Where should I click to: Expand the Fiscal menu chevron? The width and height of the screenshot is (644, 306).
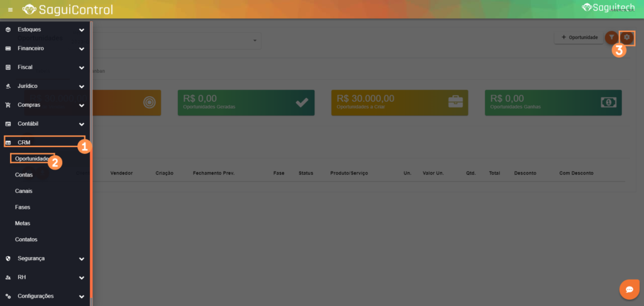pos(81,67)
